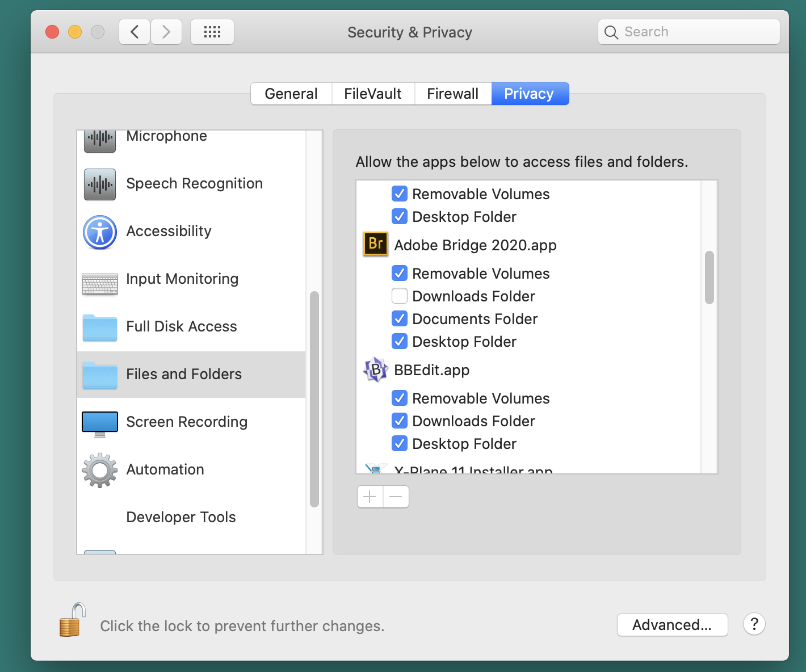This screenshot has width=806, height=672.
Task: Choose the Input Monitoring keyboard icon
Action: coord(100,284)
